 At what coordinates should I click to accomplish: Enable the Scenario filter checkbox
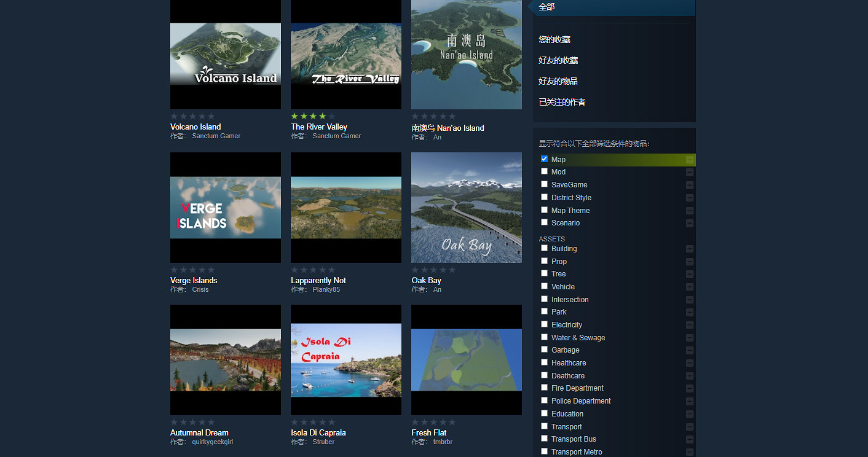(544, 222)
